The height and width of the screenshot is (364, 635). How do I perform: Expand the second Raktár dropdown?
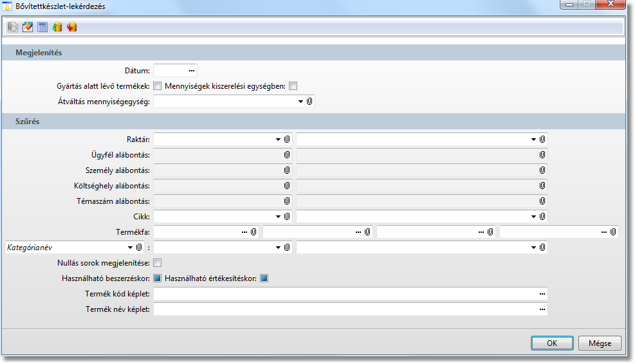tap(533, 140)
